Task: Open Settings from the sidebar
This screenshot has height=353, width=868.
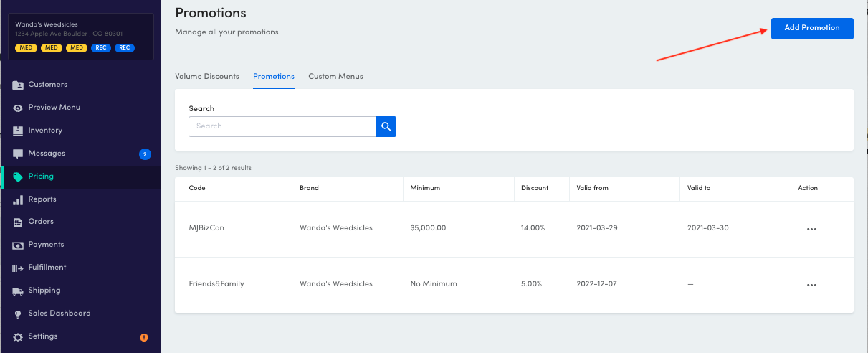Action: [x=43, y=336]
